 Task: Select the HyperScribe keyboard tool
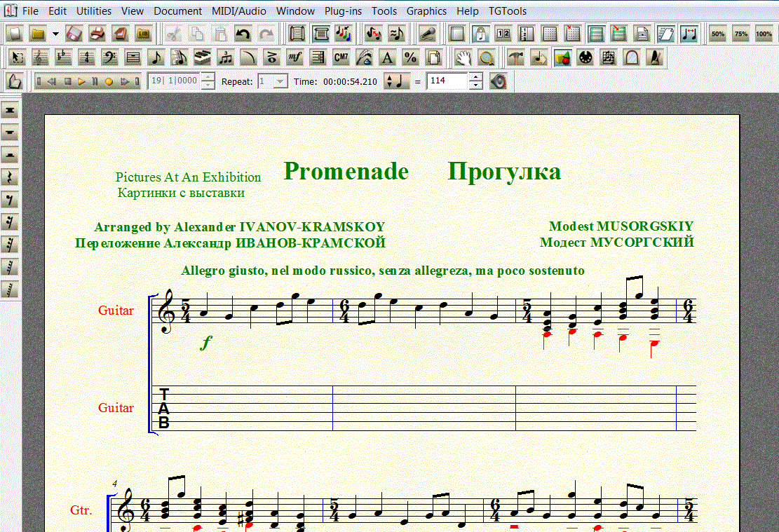[202, 57]
